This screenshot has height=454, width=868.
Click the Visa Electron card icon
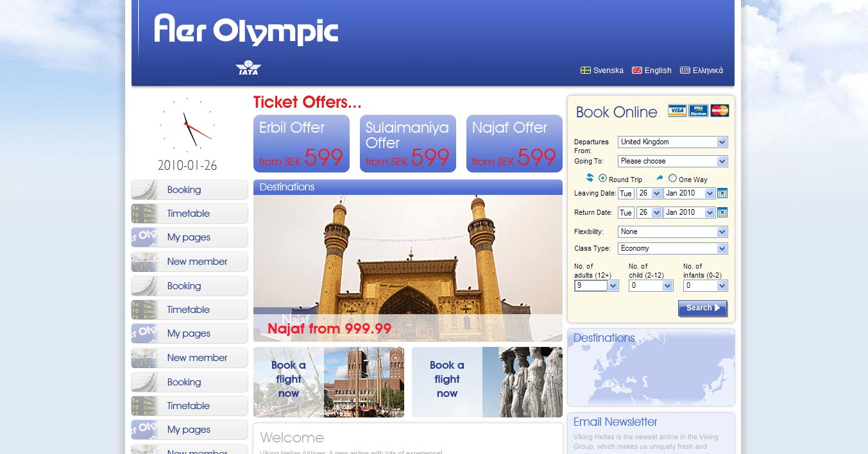(x=698, y=110)
